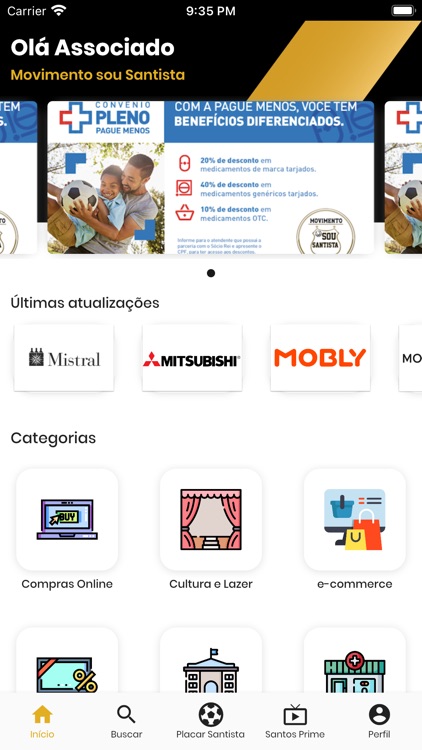Open the Compras Online category icon
This screenshot has height=750, width=422.
tap(67, 519)
